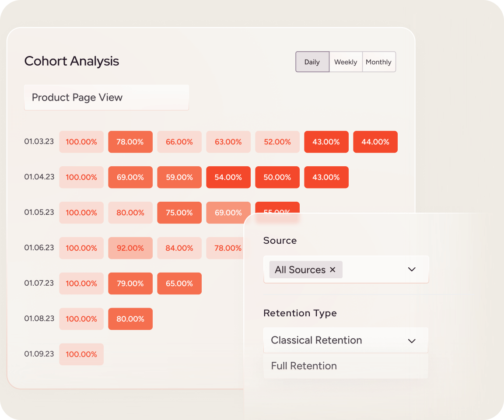Click the Product Page View field
Image resolution: width=504 pixels, height=420 pixels.
click(106, 98)
